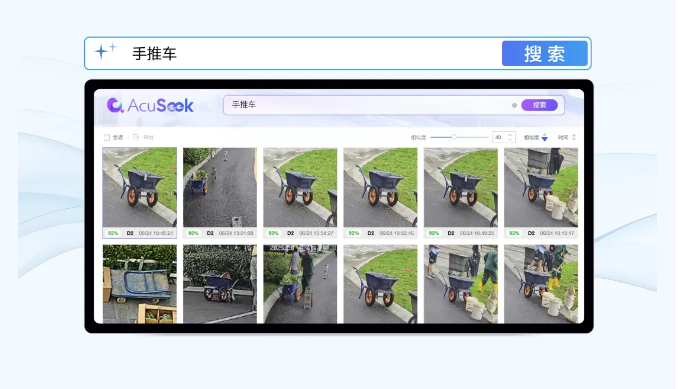
Task: Tick the 全选 select-all checkbox
Action: tap(107, 137)
